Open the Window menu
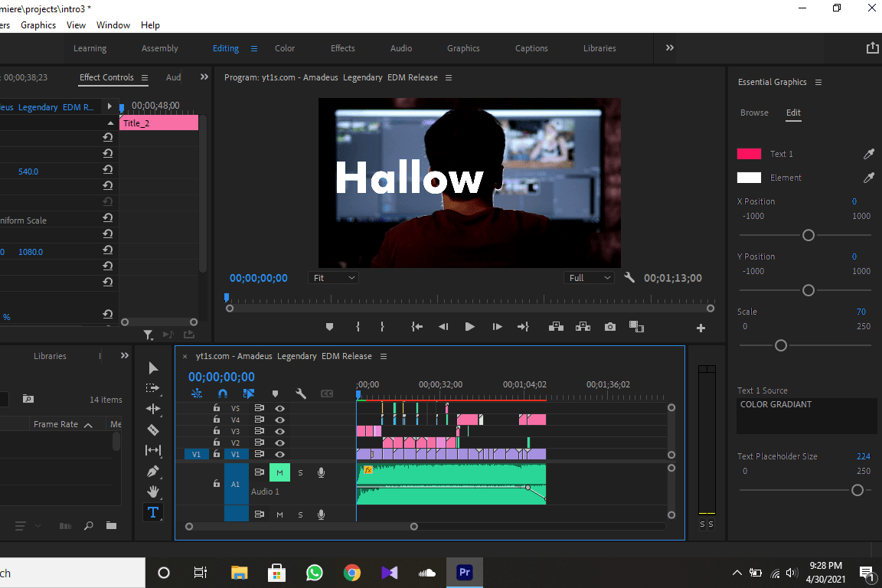This screenshot has width=882, height=588. click(x=113, y=25)
